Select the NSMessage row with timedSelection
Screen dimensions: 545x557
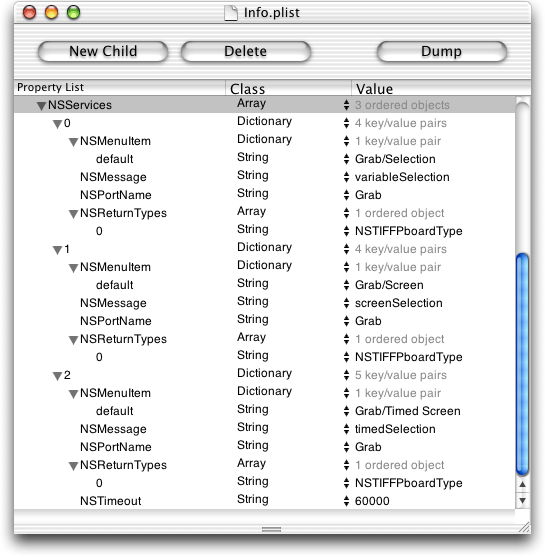264,429
